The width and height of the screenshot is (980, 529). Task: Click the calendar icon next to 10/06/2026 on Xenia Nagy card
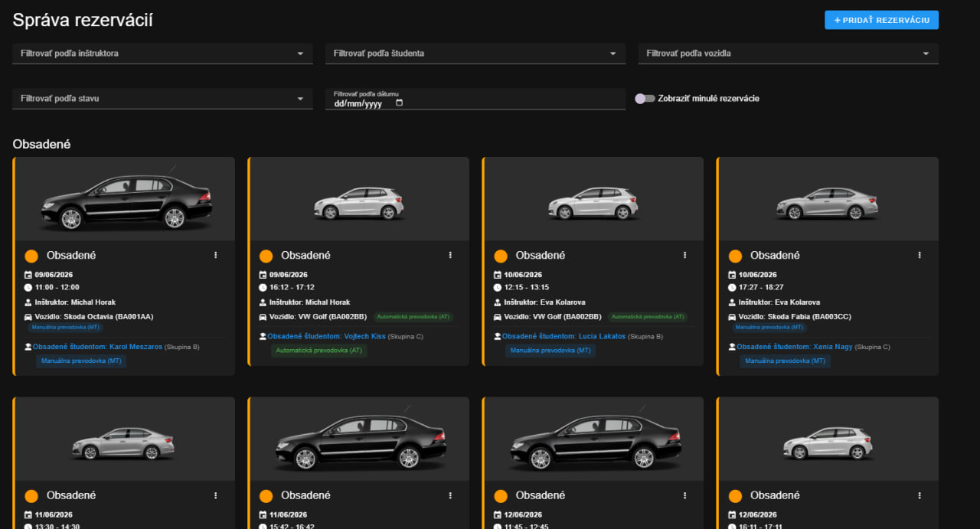coord(732,275)
